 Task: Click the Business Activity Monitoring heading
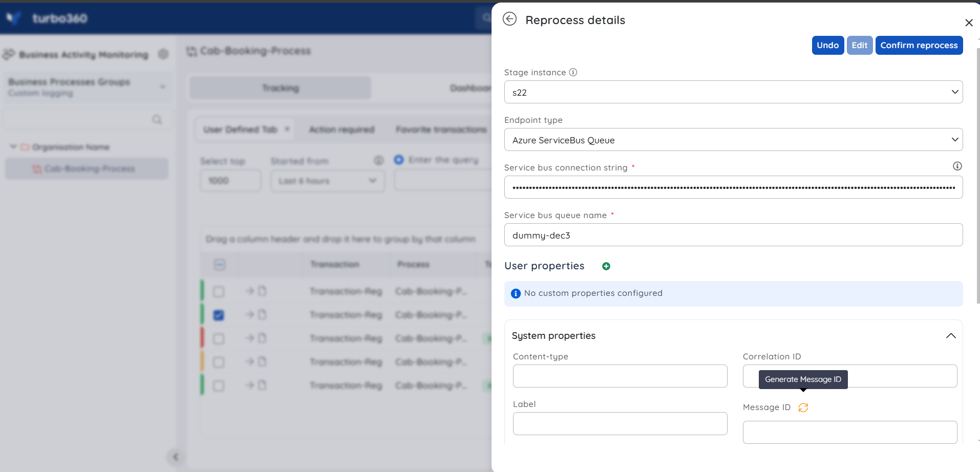tap(83, 54)
